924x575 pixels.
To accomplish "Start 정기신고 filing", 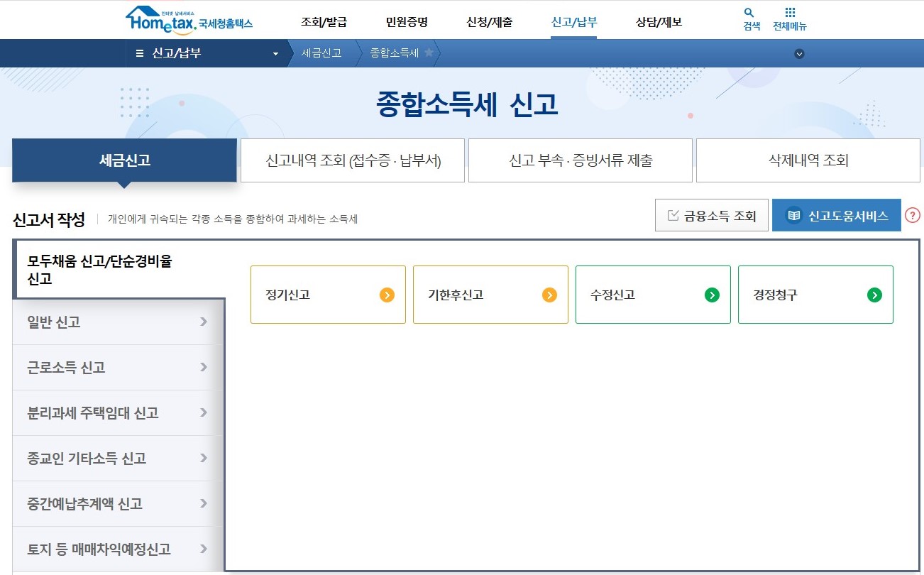I will (x=328, y=295).
